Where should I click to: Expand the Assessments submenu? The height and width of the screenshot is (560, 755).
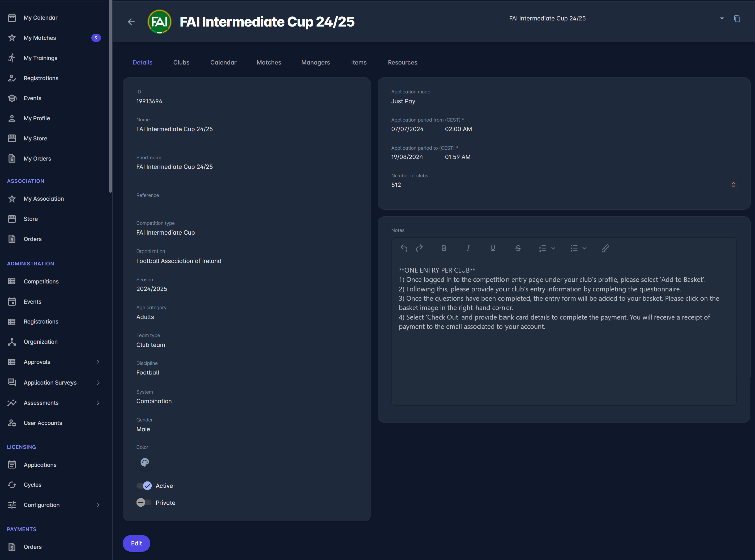[98, 403]
